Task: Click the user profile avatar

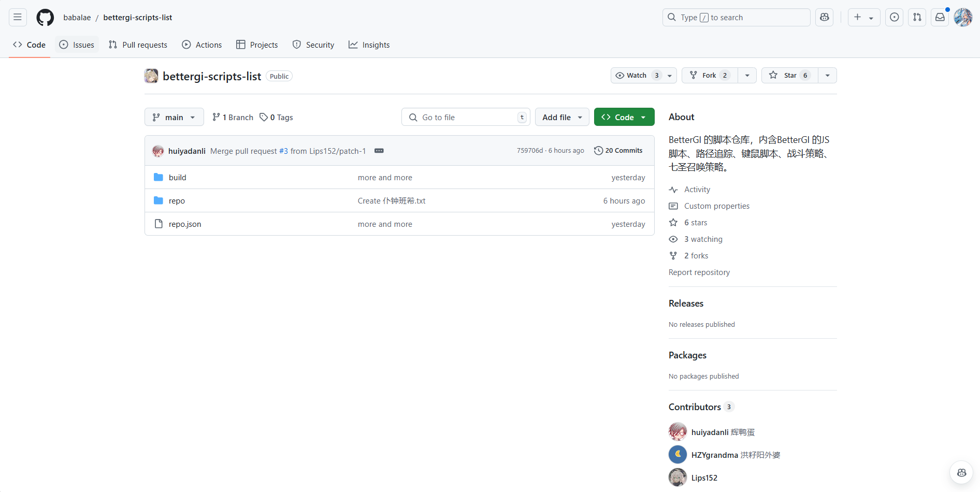Action: point(963,17)
